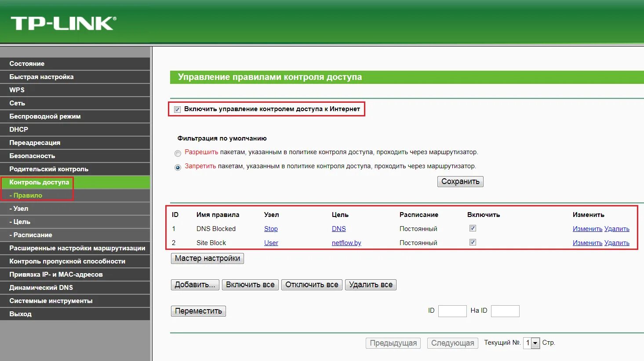Click the Сохранить button

pyautogui.click(x=460, y=181)
